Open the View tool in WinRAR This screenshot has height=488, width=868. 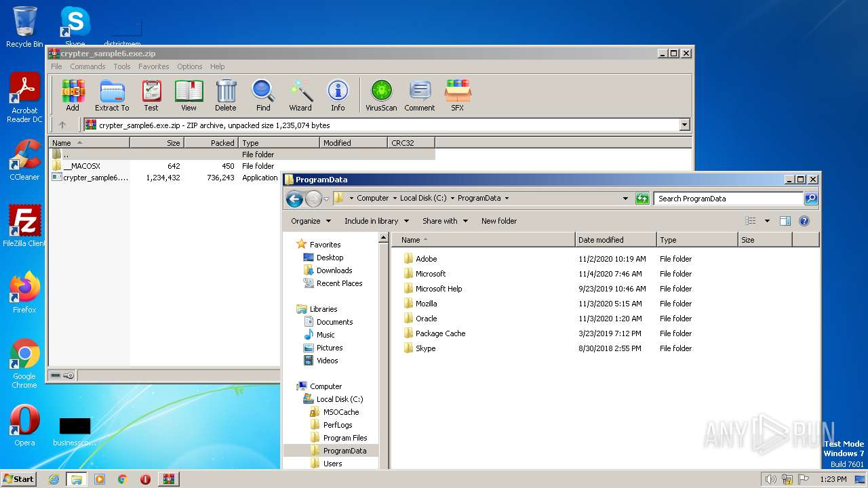(189, 96)
